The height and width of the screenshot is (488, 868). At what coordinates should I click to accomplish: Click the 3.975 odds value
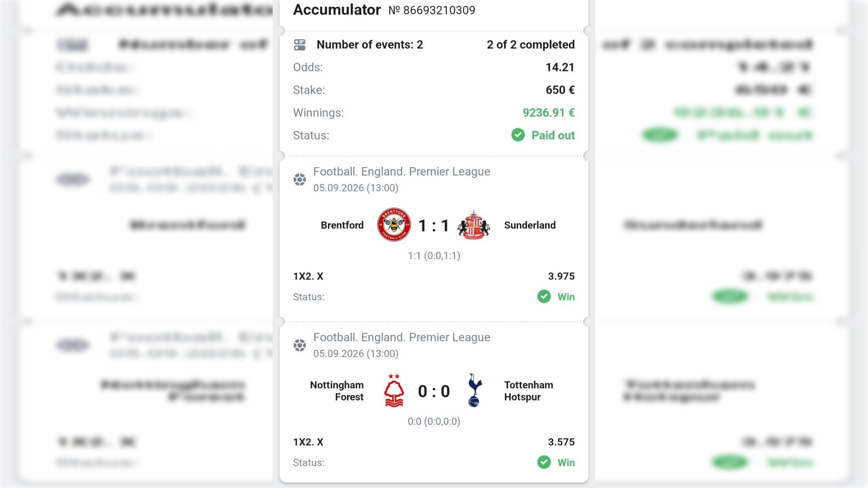[x=561, y=276]
